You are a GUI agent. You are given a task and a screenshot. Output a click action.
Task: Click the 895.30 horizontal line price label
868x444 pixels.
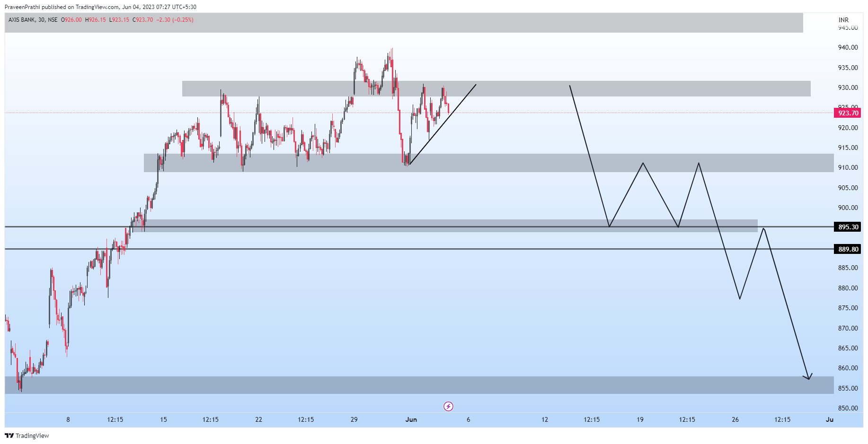(x=847, y=227)
